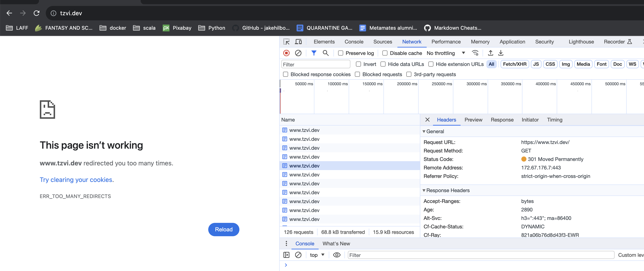Check Hide data URLs
644x271 pixels.
(x=383, y=64)
